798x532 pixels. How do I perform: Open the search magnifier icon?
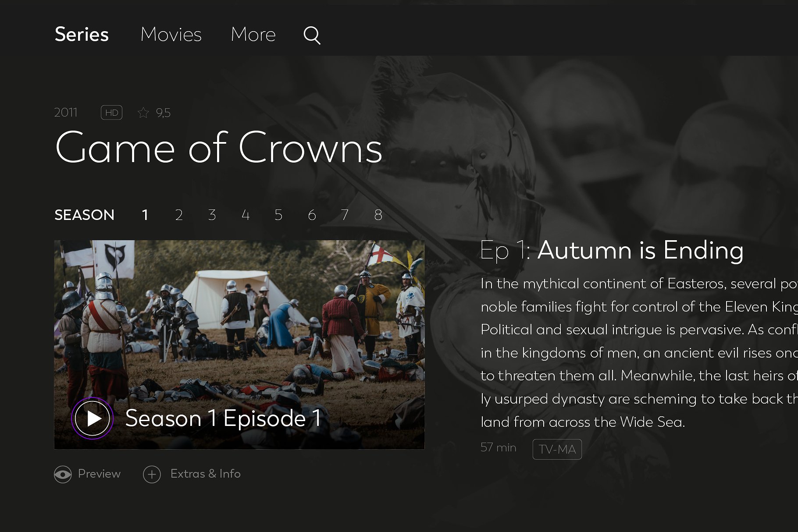tap(312, 35)
